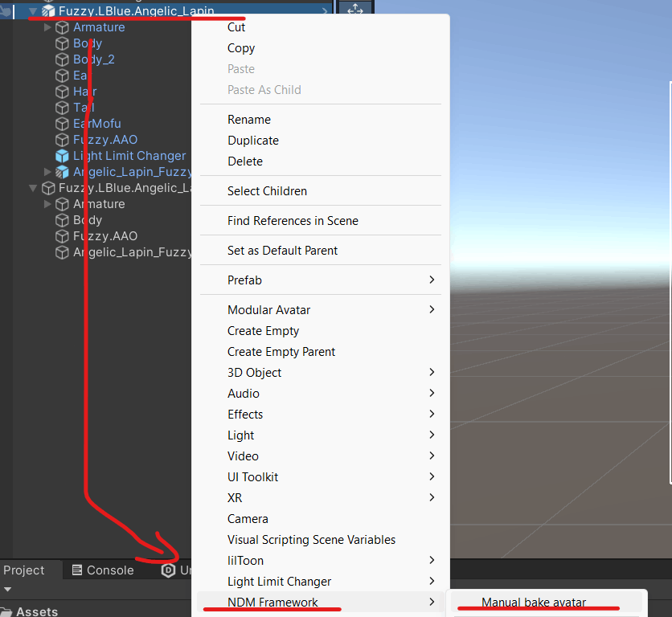This screenshot has height=617, width=672.
Task: Click Manual bake avatar
Action: 547,603
